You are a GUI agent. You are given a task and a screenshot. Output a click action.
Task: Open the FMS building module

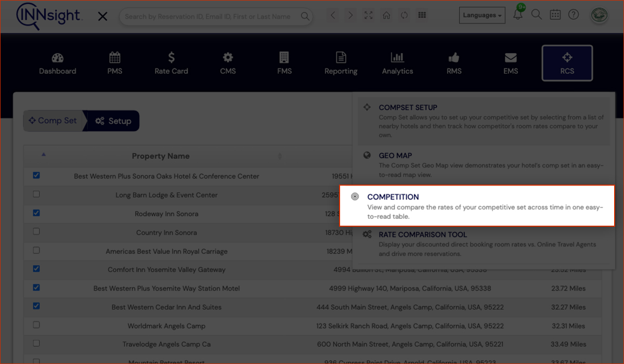point(284,63)
